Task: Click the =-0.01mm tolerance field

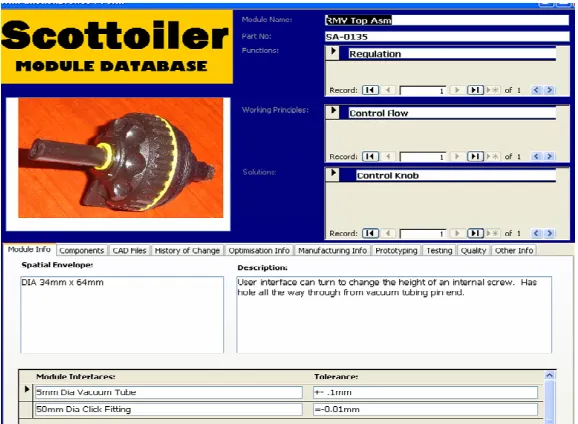Action: (425, 409)
